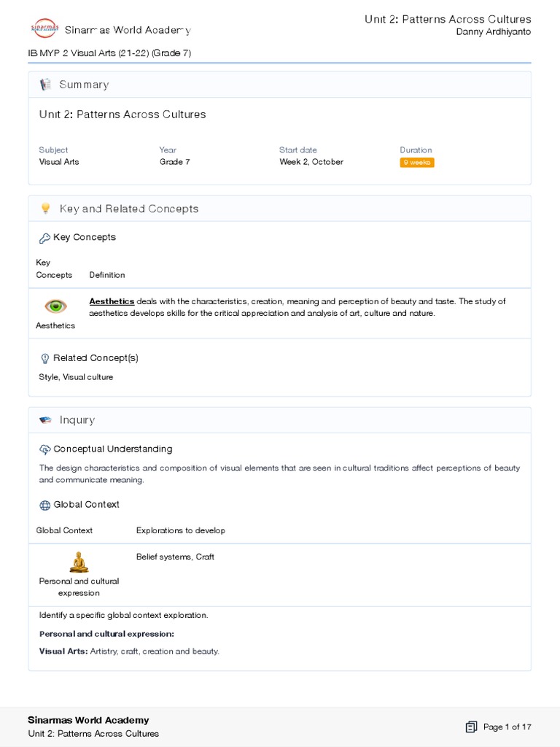Select the Key and Related Concepts header
Image resolution: width=560 pixels, height=747 pixels.
(x=128, y=209)
